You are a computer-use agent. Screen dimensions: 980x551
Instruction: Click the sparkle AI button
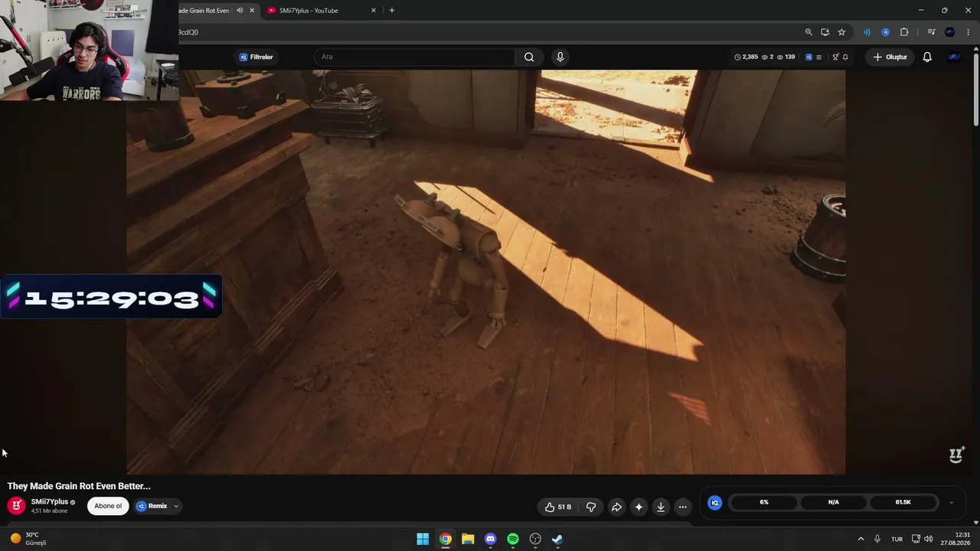(x=639, y=507)
